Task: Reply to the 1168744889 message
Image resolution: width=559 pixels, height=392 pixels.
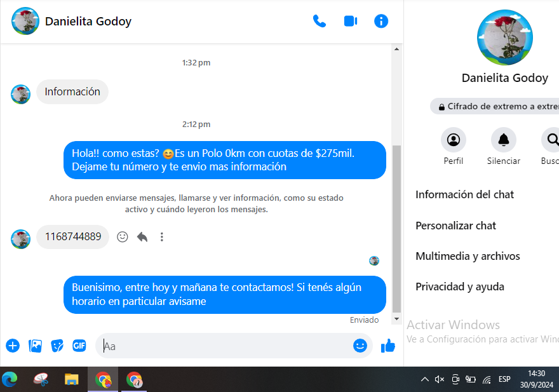Action: pyautogui.click(x=142, y=237)
